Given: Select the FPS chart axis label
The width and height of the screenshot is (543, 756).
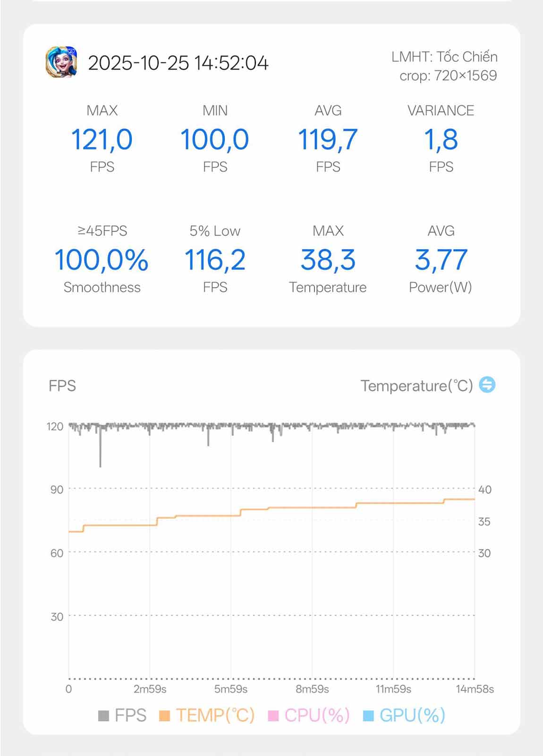Looking at the screenshot, I should point(62,386).
